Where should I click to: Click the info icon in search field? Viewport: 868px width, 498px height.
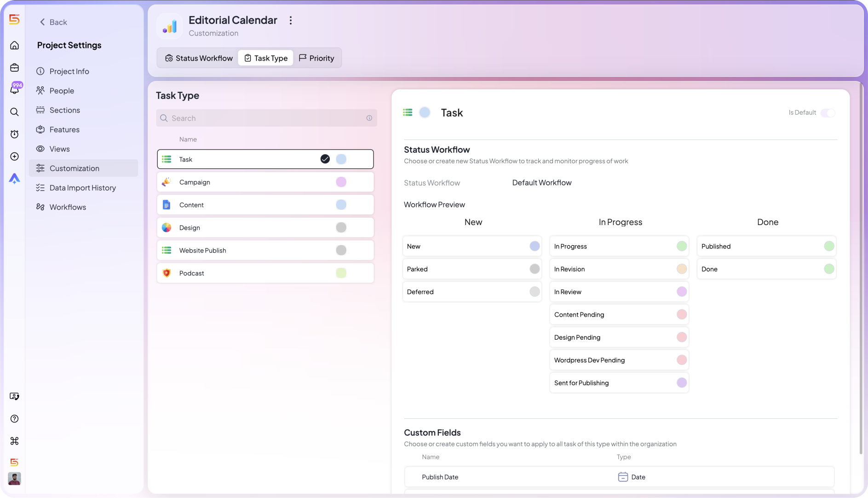(x=369, y=118)
